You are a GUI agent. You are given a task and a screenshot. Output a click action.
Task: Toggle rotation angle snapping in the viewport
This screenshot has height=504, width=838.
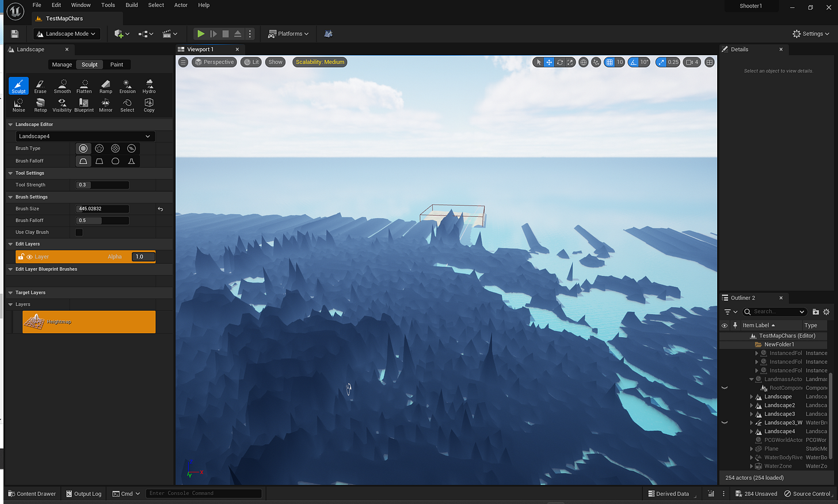click(x=634, y=62)
